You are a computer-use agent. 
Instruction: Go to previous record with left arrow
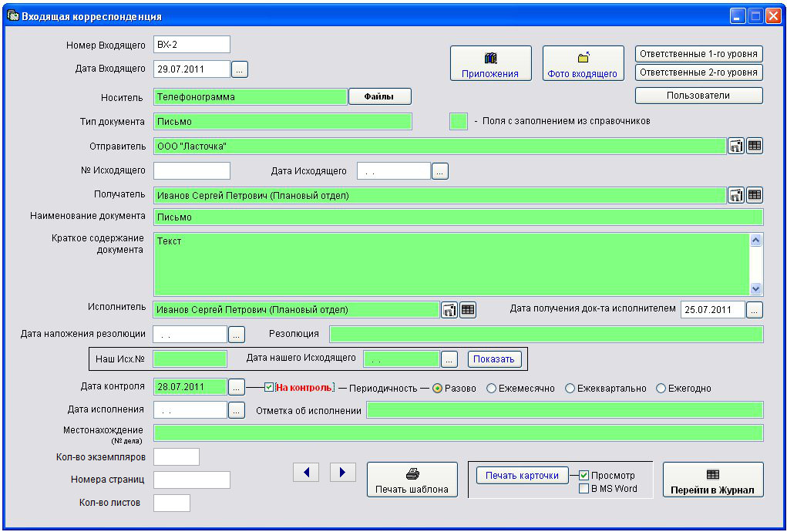click(306, 472)
